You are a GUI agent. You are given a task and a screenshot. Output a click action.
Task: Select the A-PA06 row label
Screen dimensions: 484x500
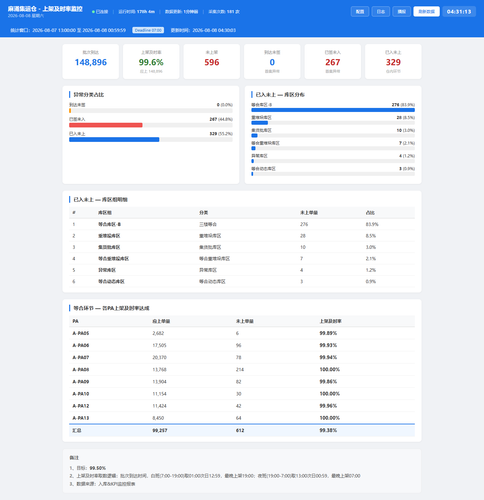81,345
